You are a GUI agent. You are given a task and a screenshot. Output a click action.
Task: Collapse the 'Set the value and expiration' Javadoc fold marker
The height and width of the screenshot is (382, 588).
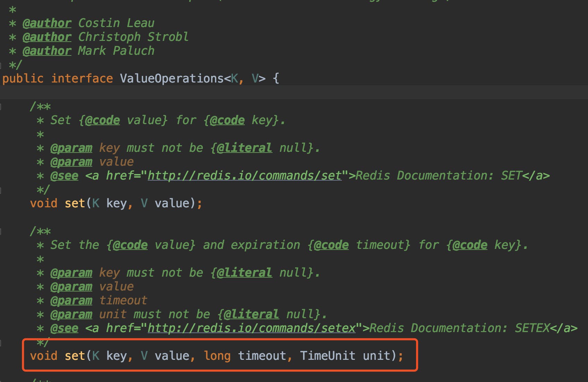pyautogui.click(x=1, y=231)
